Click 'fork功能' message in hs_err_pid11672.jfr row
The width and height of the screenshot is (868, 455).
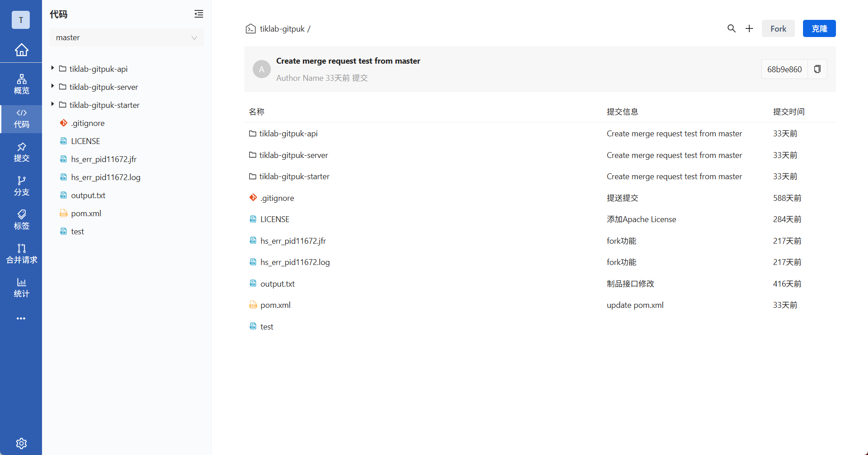622,241
